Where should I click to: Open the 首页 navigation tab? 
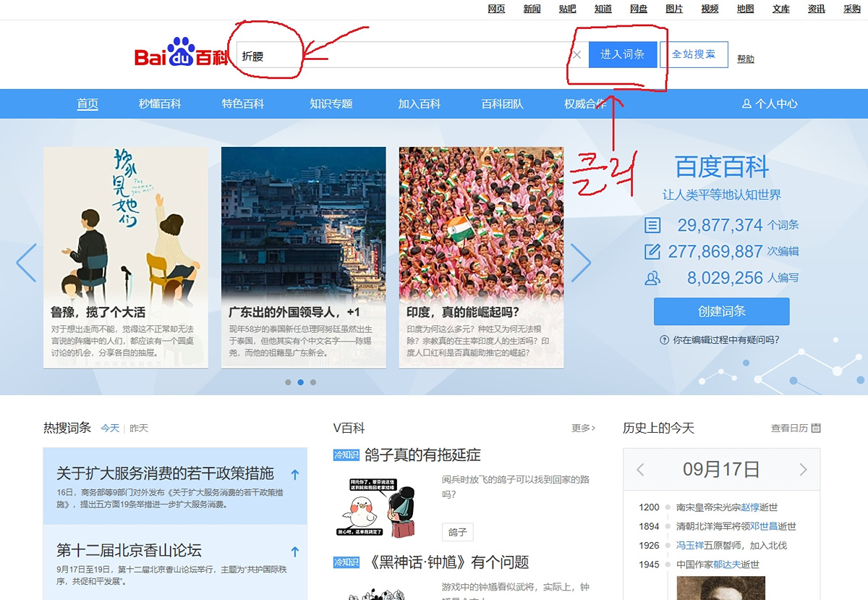(88, 103)
